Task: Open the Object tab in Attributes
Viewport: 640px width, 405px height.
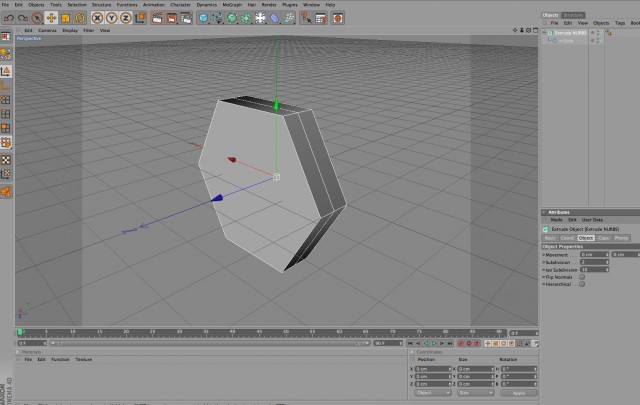Action: 586,238
